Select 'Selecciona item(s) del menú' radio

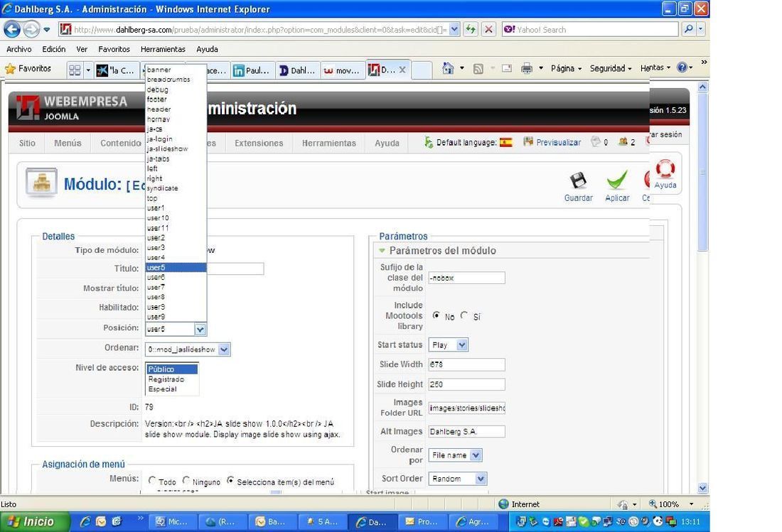pos(230,481)
